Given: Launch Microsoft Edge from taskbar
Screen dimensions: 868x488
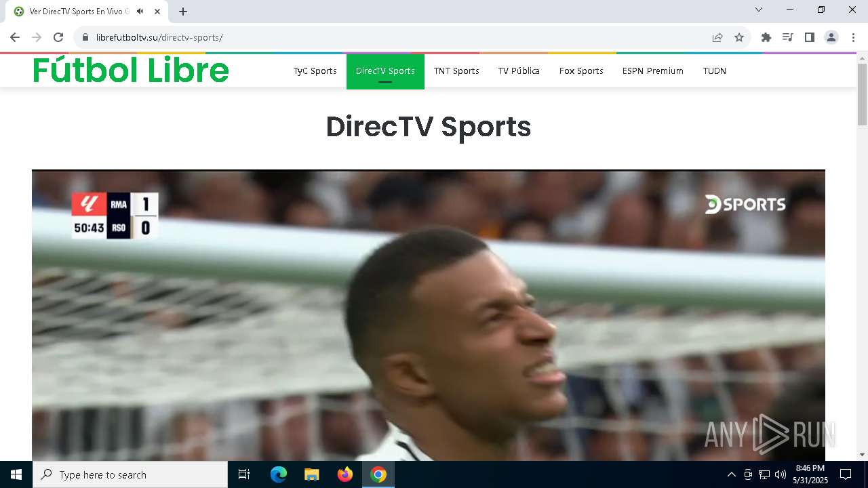Looking at the screenshot, I should click(x=279, y=474).
